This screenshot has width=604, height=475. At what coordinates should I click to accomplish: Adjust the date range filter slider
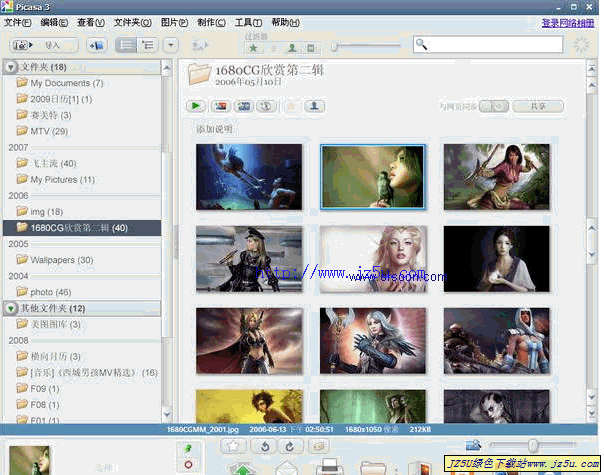tap(334, 47)
